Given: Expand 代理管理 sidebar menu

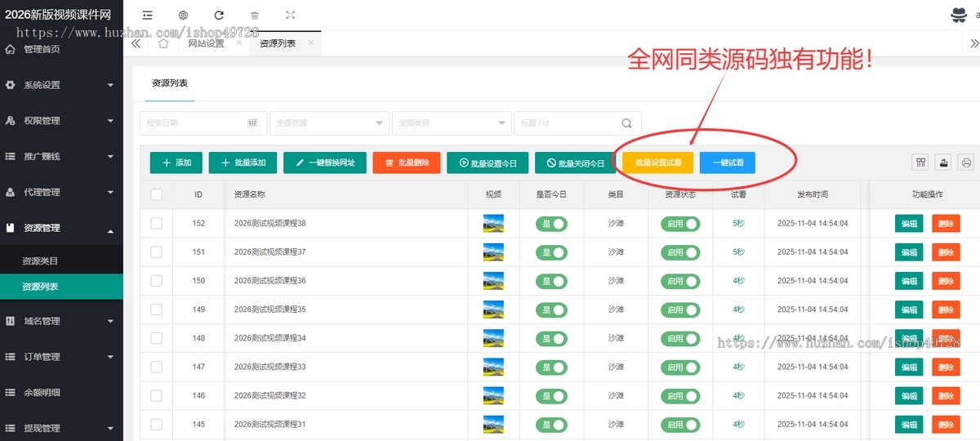Looking at the screenshot, I should click(x=61, y=192).
